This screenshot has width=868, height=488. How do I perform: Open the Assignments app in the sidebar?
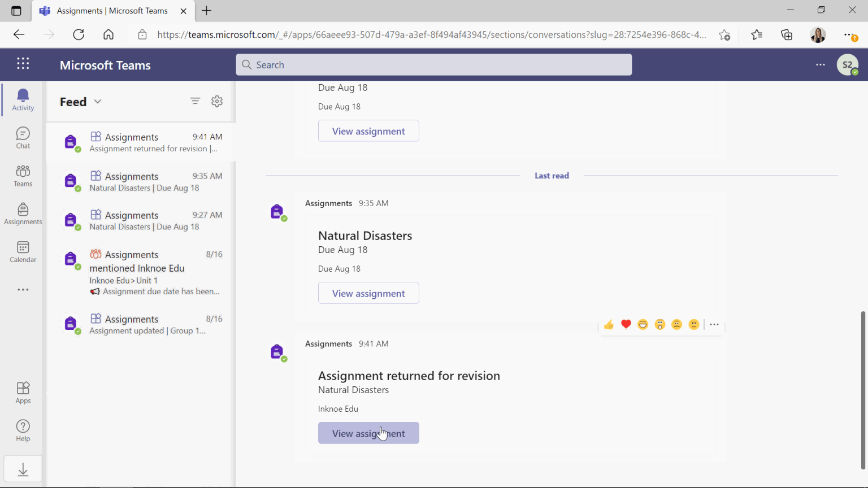coord(23,213)
